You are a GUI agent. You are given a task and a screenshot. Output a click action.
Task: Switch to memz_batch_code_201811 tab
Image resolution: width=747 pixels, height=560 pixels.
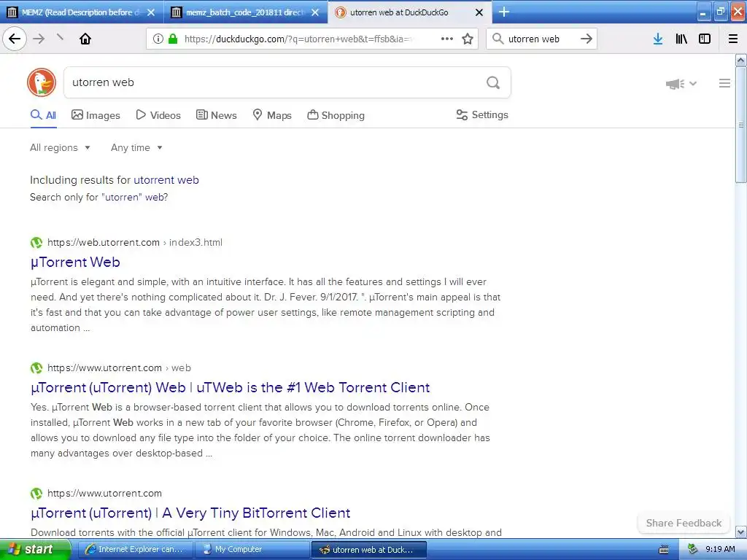coord(246,12)
